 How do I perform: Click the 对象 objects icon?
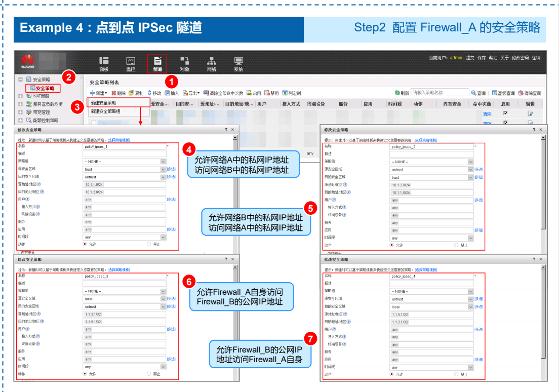point(185,63)
